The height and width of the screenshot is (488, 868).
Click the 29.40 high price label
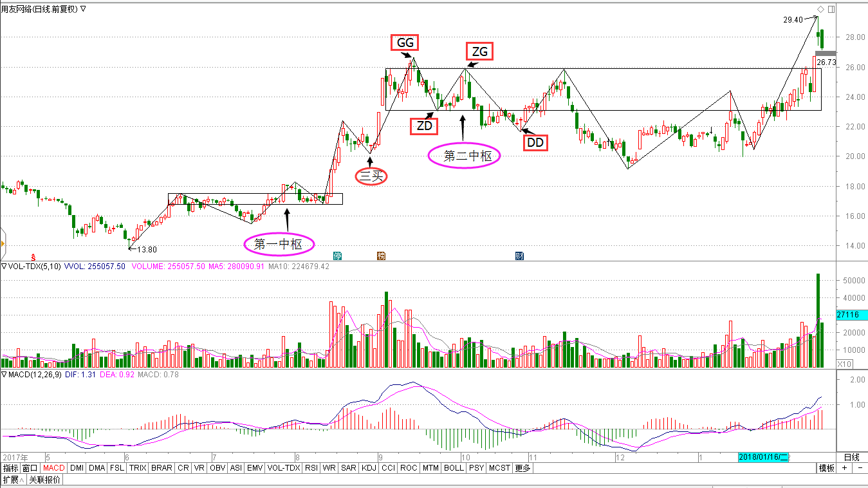coord(793,21)
